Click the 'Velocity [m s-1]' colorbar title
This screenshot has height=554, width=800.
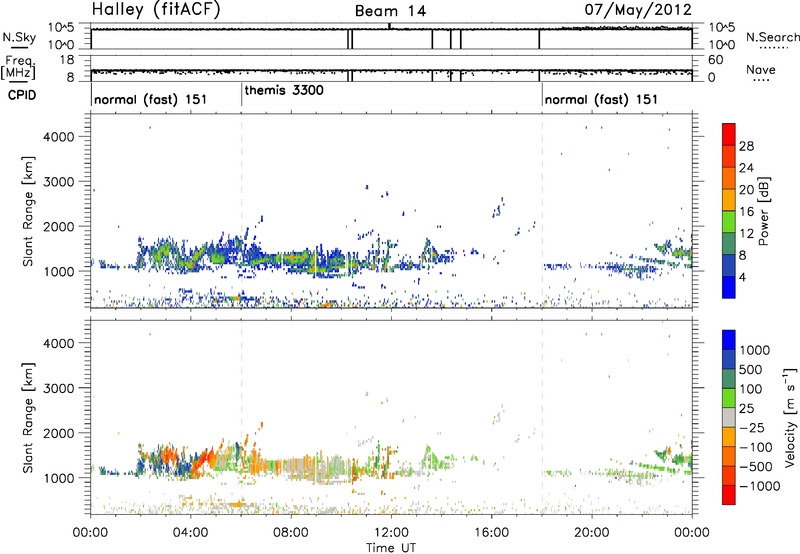coord(790,417)
